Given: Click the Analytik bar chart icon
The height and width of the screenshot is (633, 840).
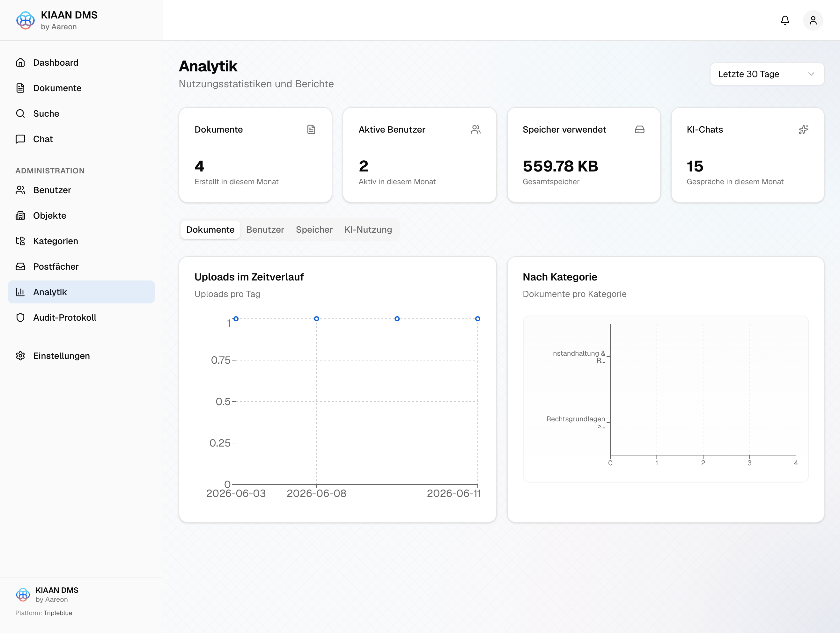Looking at the screenshot, I should (20, 292).
